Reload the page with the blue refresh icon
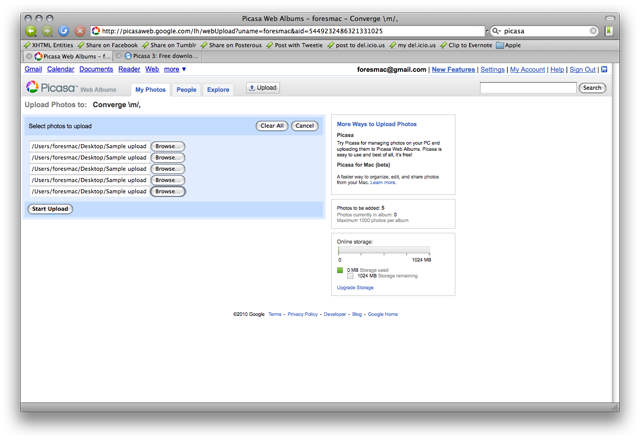The image size is (640, 440). 64,31
